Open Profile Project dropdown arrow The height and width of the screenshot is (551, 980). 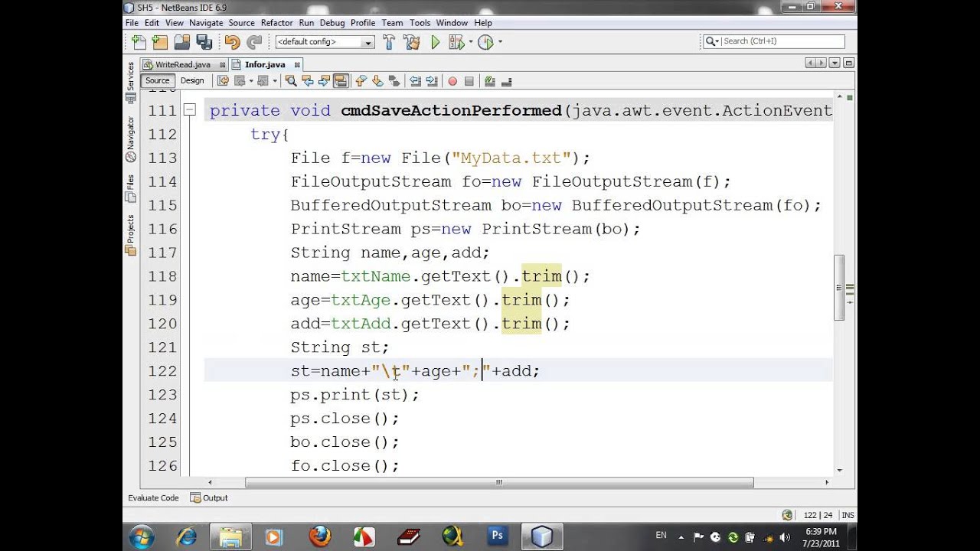(x=500, y=42)
